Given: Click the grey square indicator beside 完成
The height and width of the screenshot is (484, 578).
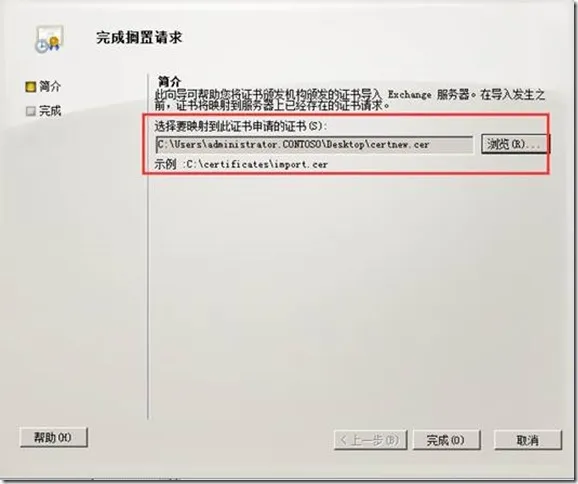Looking at the screenshot, I should 30,111.
